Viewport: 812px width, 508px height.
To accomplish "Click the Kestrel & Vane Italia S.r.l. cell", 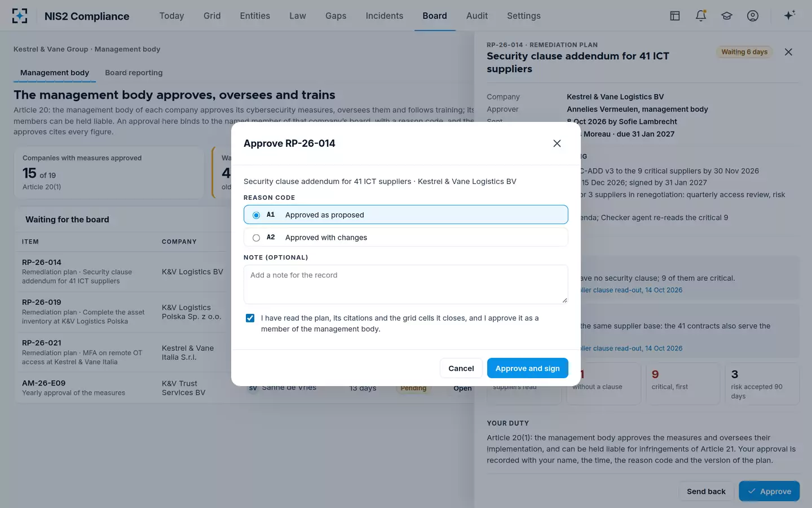I will pos(188,353).
